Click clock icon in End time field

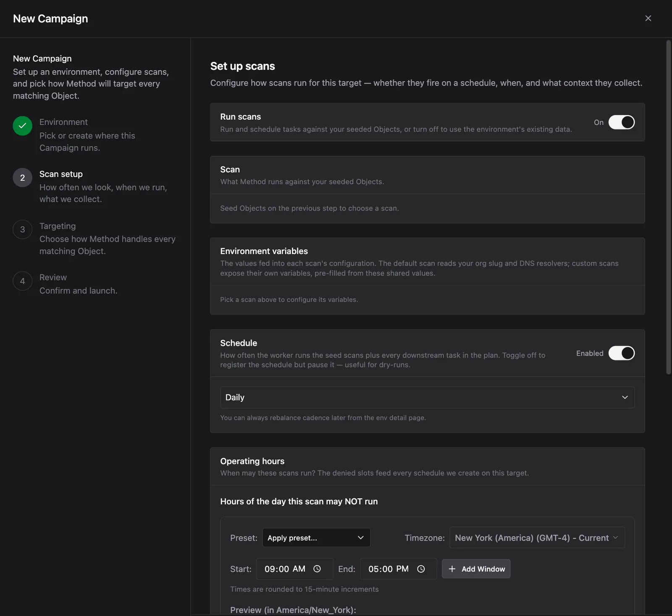point(421,569)
